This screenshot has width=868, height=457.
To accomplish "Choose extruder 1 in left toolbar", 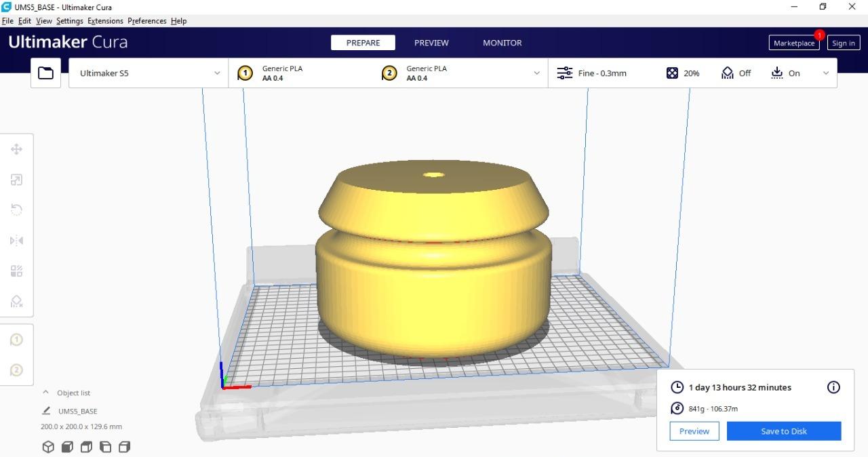I will click(x=17, y=340).
